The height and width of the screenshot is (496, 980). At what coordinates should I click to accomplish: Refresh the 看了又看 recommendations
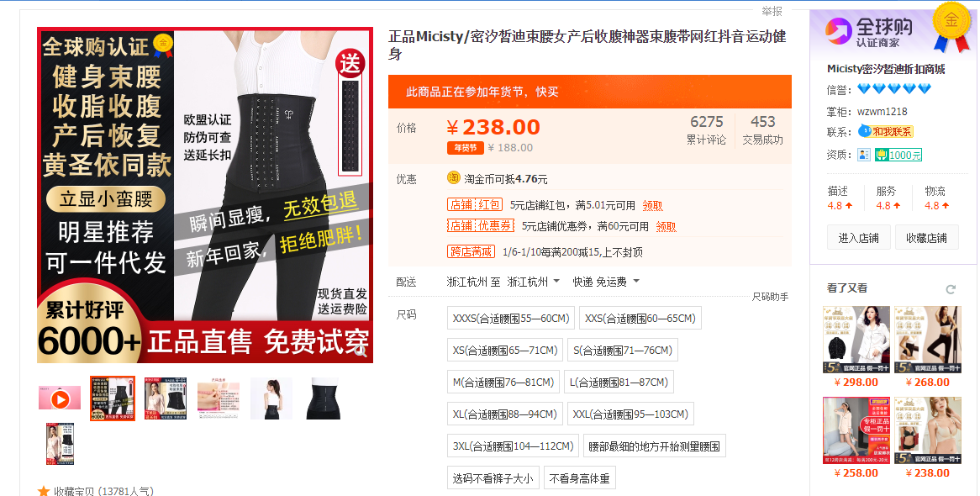951,289
